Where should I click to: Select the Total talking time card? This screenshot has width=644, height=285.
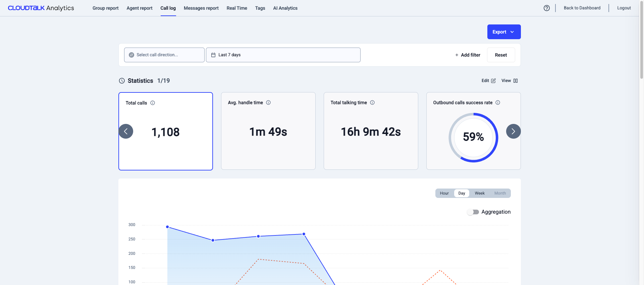click(371, 131)
